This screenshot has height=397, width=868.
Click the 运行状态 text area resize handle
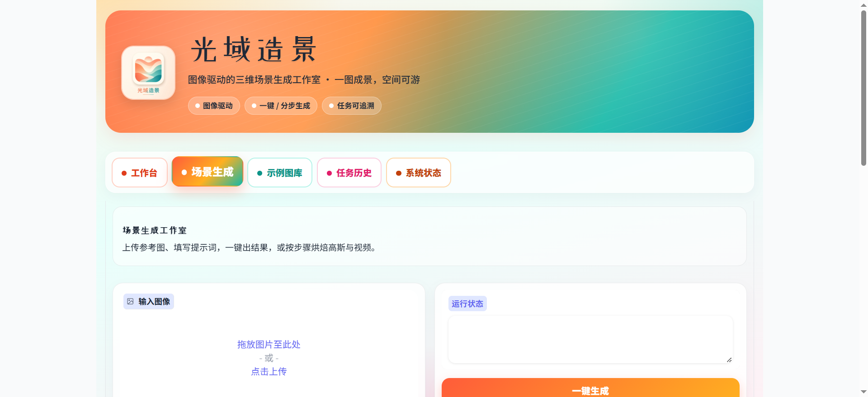point(729,360)
